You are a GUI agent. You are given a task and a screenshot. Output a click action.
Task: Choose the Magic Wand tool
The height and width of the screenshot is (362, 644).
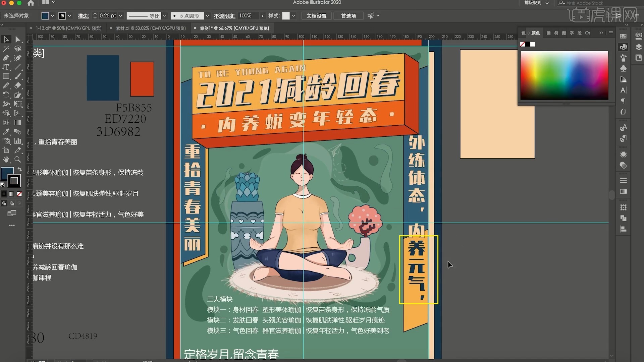pyautogui.click(x=6, y=49)
